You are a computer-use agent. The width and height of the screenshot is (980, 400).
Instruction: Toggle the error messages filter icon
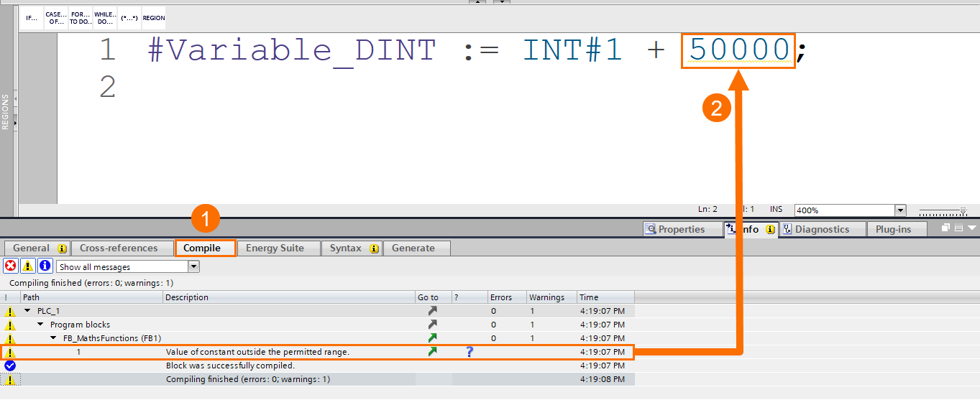(x=11, y=266)
